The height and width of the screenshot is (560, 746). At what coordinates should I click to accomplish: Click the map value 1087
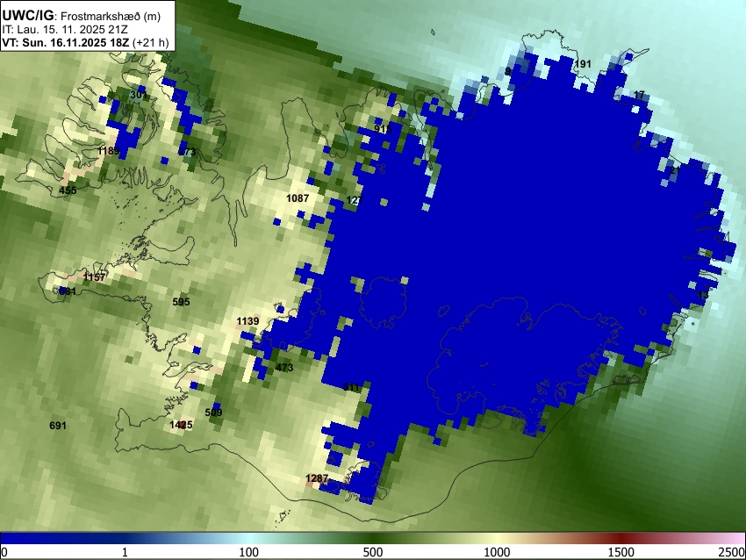(x=298, y=197)
